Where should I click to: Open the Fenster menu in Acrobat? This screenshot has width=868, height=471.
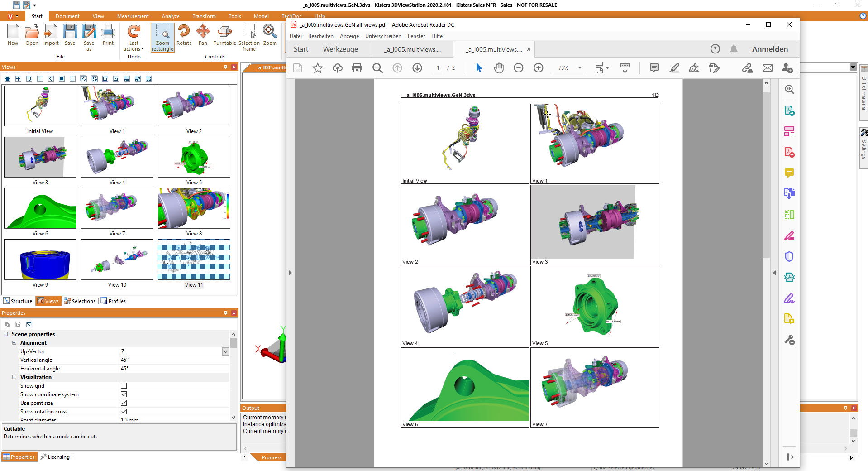pos(416,36)
